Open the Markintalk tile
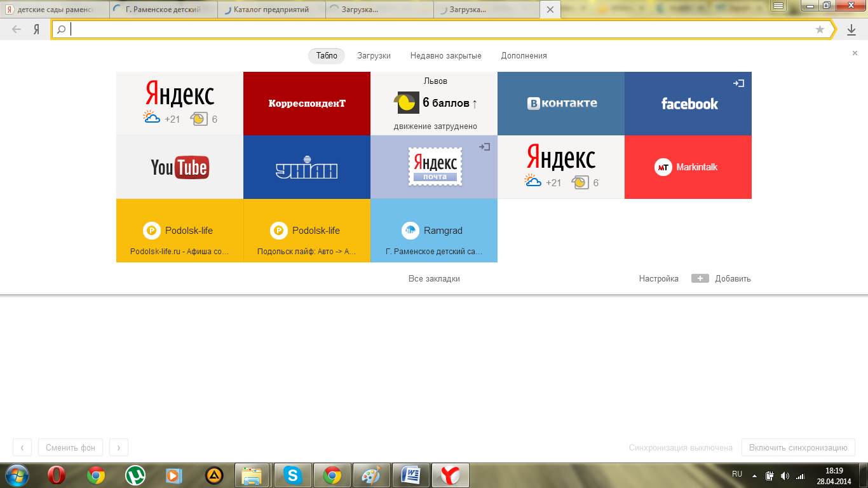This screenshot has height=488, width=868. click(x=688, y=167)
